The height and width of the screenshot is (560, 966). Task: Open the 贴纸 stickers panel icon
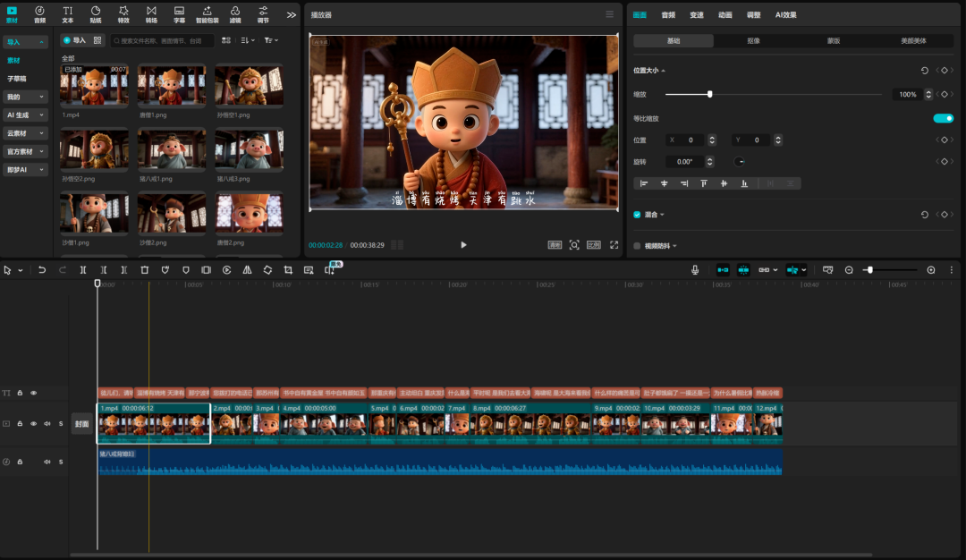[96, 14]
